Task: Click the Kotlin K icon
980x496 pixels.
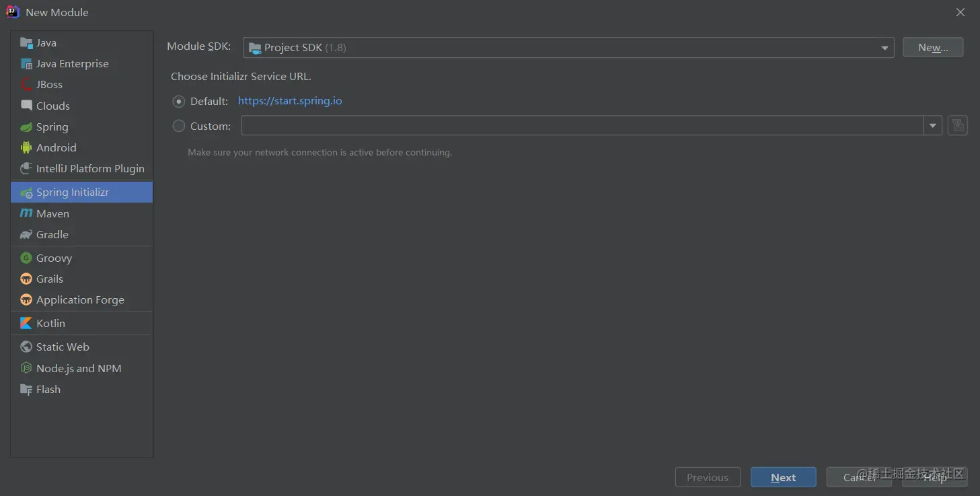Action: (x=26, y=323)
